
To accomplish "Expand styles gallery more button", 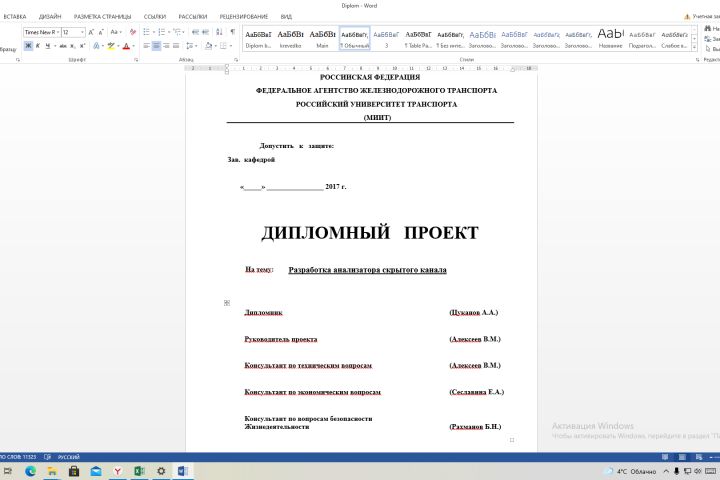I will coord(694,46).
